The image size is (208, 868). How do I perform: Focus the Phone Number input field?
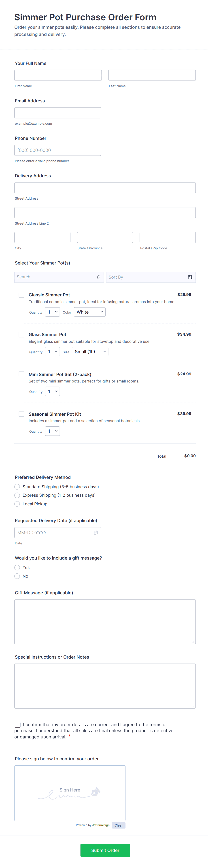click(x=58, y=150)
